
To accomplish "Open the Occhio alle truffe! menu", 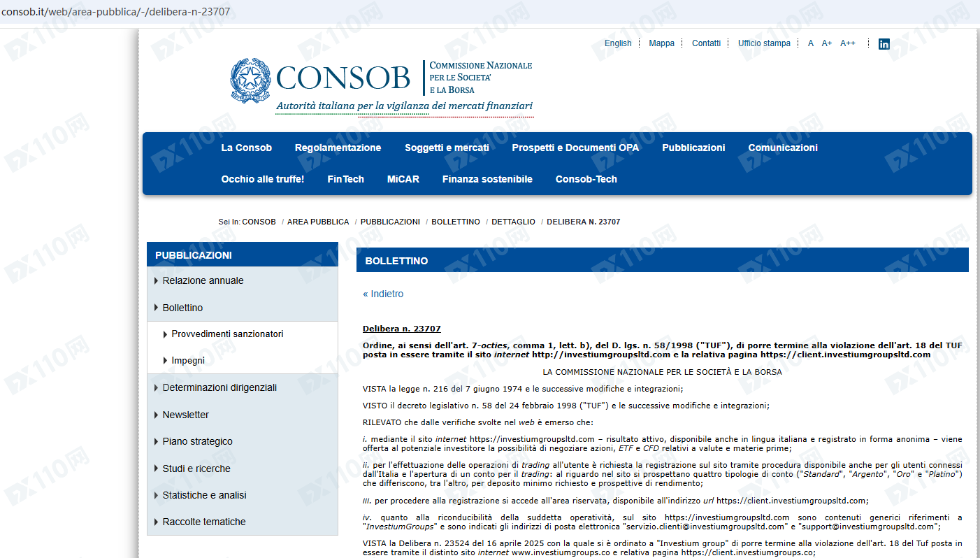I will pyautogui.click(x=262, y=179).
